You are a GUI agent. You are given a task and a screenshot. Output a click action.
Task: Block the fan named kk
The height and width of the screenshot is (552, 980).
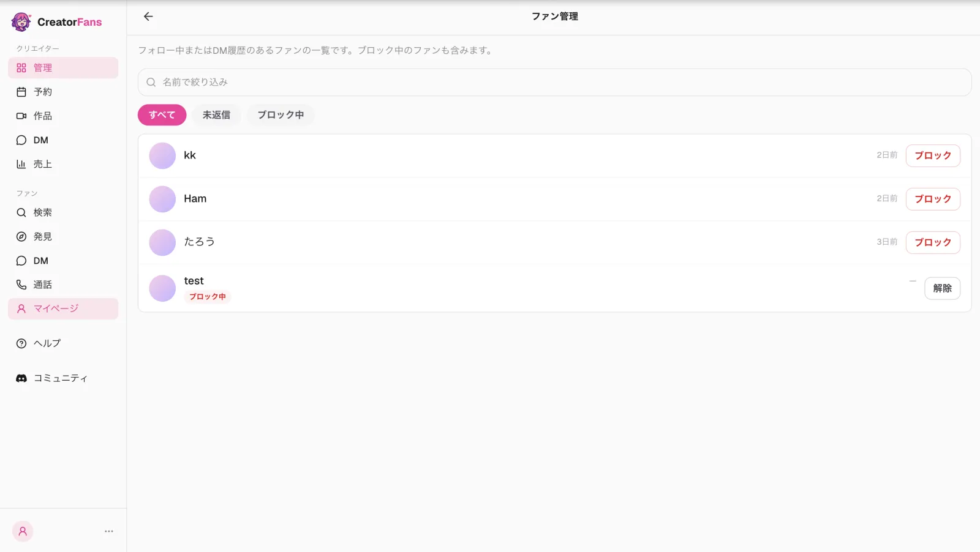coord(933,155)
